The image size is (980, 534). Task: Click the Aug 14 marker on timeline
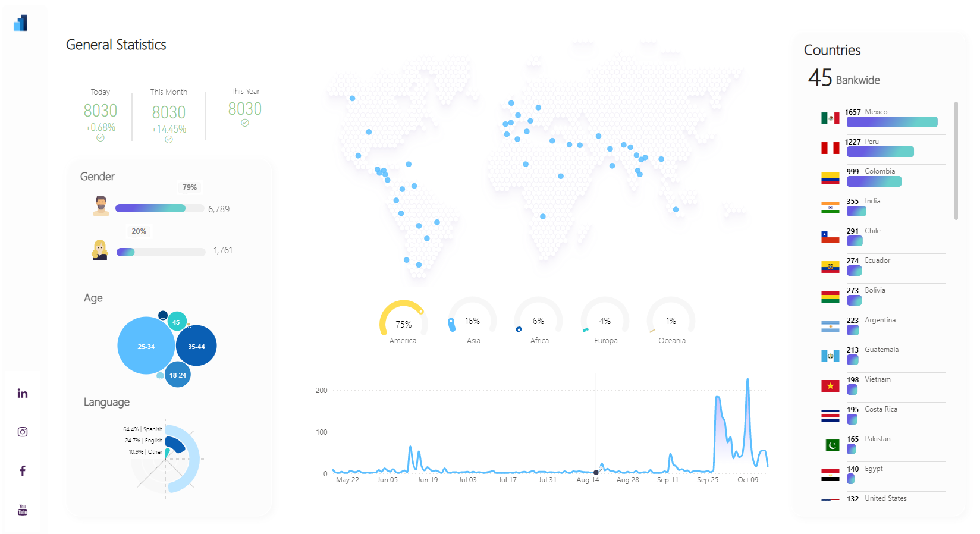click(x=596, y=472)
